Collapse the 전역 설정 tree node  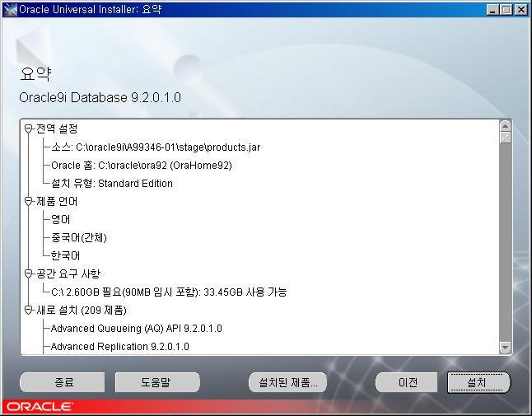[29, 129]
